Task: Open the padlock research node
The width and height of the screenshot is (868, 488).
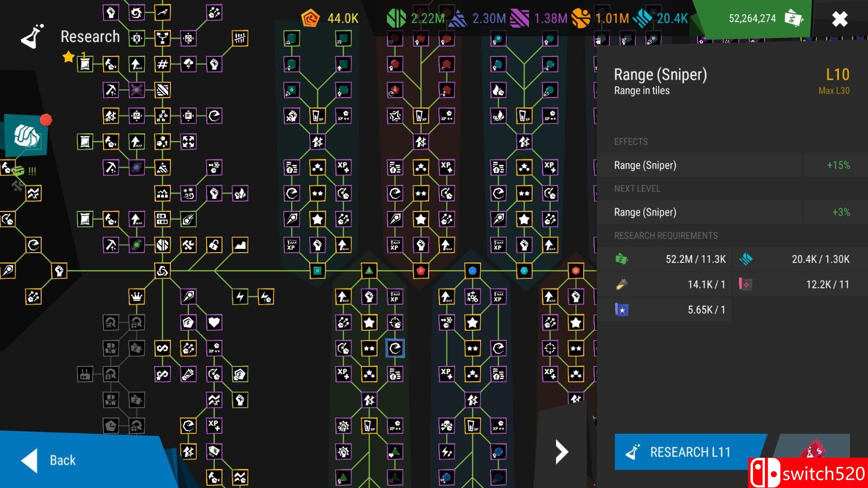Action: click(214, 245)
